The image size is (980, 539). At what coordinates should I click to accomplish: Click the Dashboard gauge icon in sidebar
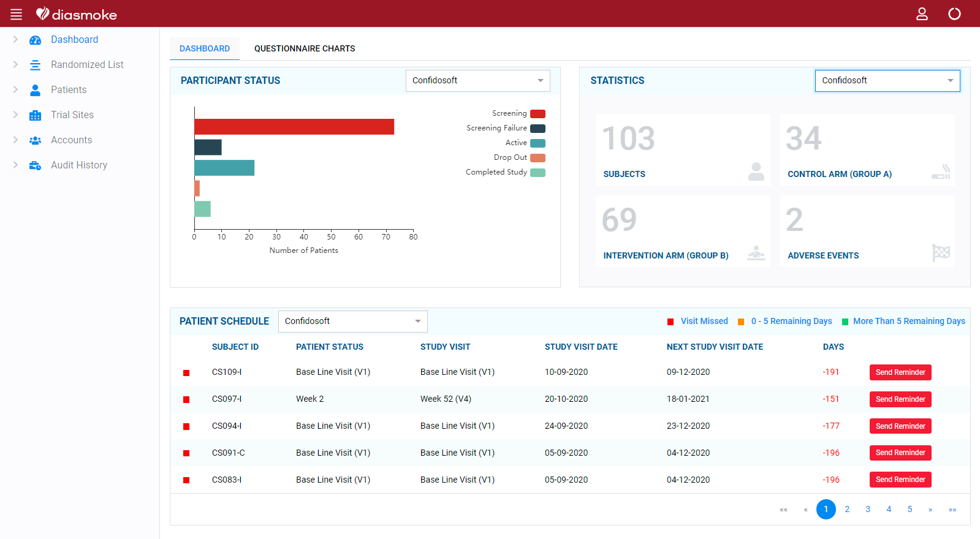36,40
